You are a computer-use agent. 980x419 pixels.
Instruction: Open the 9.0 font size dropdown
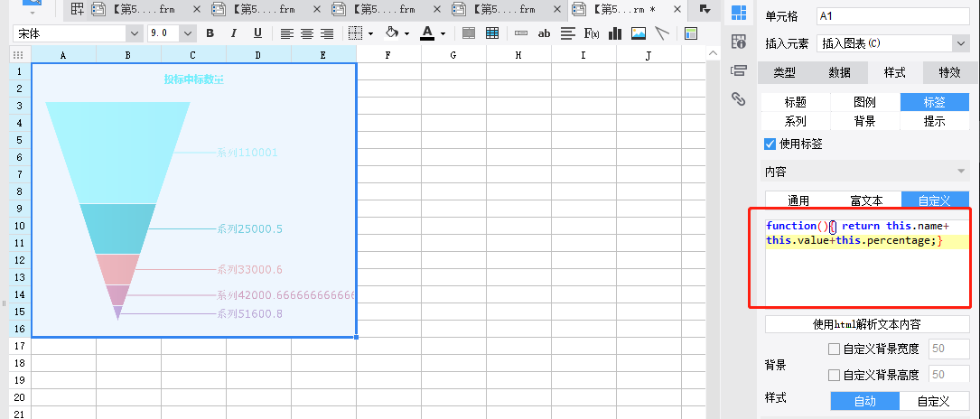(x=188, y=33)
